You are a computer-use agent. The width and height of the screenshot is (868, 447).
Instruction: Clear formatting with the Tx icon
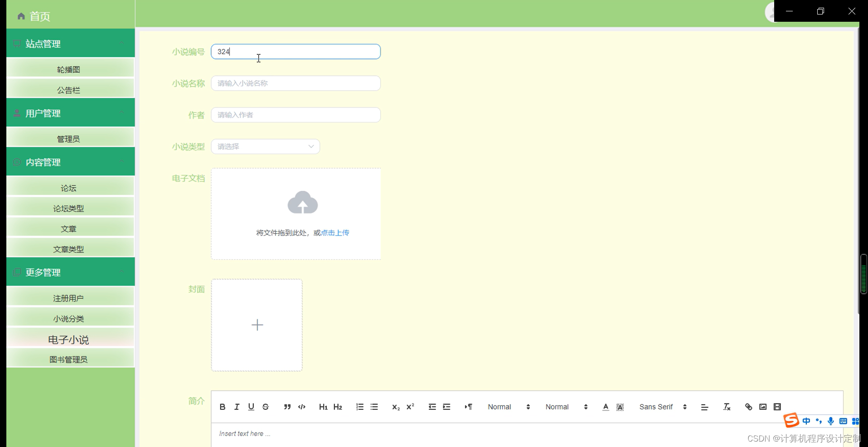(x=727, y=407)
